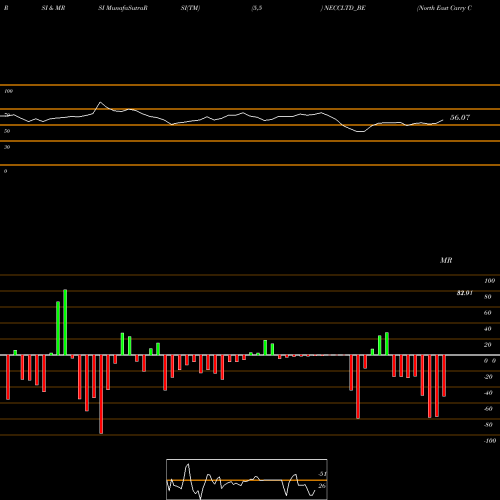Viewport: 500px width, 500px height.
Task: Click the 'MR' panel title
Action: [x=446, y=260]
